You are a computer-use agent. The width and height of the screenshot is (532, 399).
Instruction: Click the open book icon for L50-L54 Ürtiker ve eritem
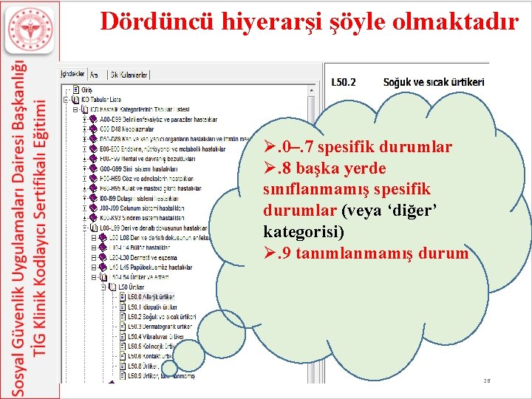pos(103,277)
